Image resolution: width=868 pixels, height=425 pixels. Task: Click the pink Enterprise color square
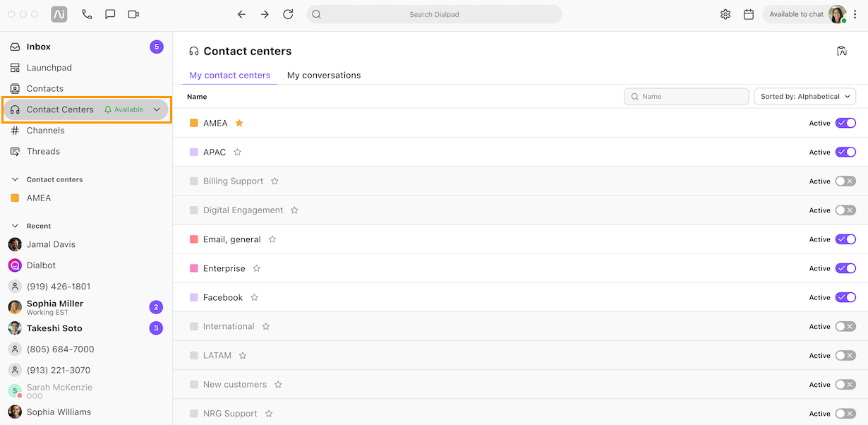pos(194,268)
